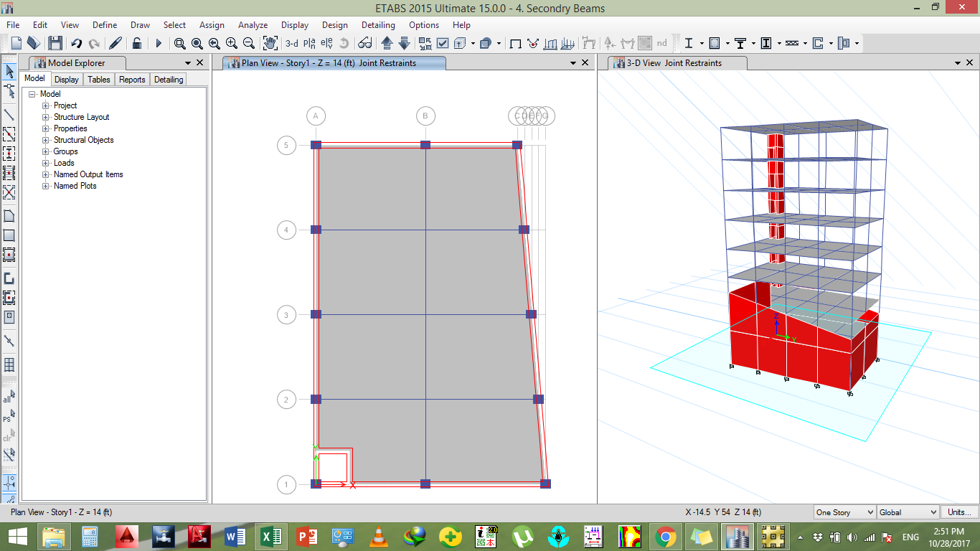The width and height of the screenshot is (980, 551).
Task: Open composite beam design dropdown arrow
Action: pos(753,43)
